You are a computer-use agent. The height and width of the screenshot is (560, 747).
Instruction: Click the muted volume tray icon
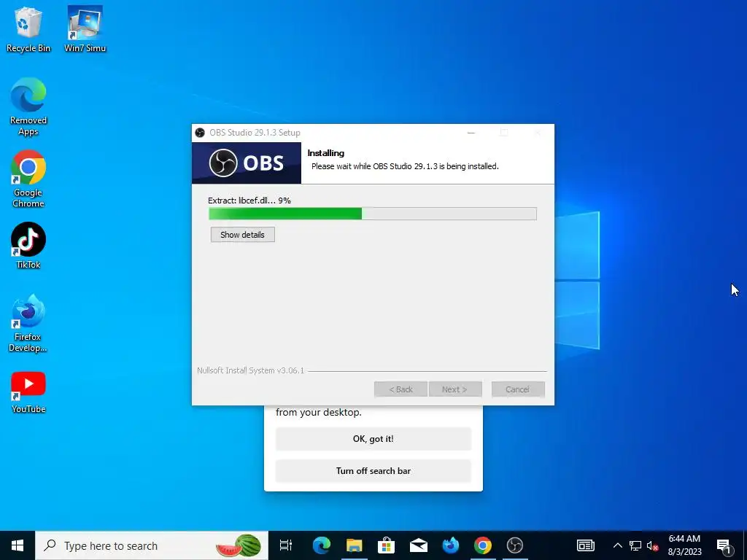coord(653,545)
